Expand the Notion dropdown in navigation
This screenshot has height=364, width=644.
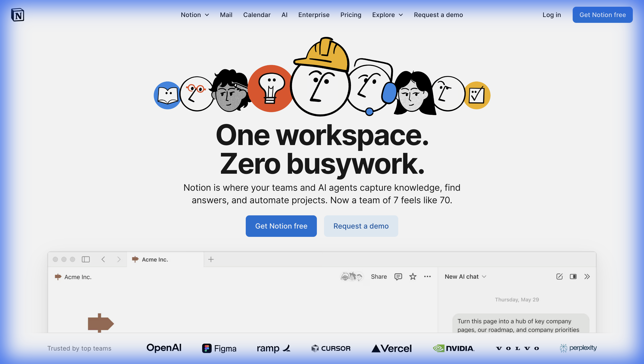pyautogui.click(x=195, y=15)
